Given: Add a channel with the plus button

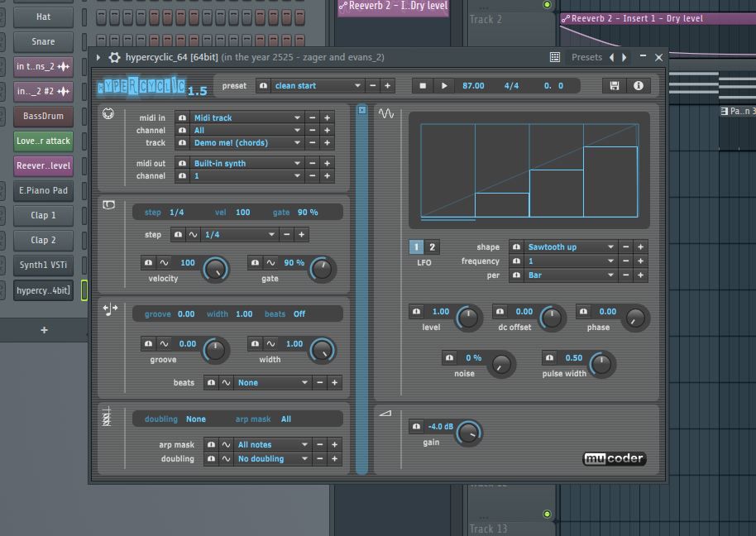Looking at the screenshot, I should click(x=45, y=330).
